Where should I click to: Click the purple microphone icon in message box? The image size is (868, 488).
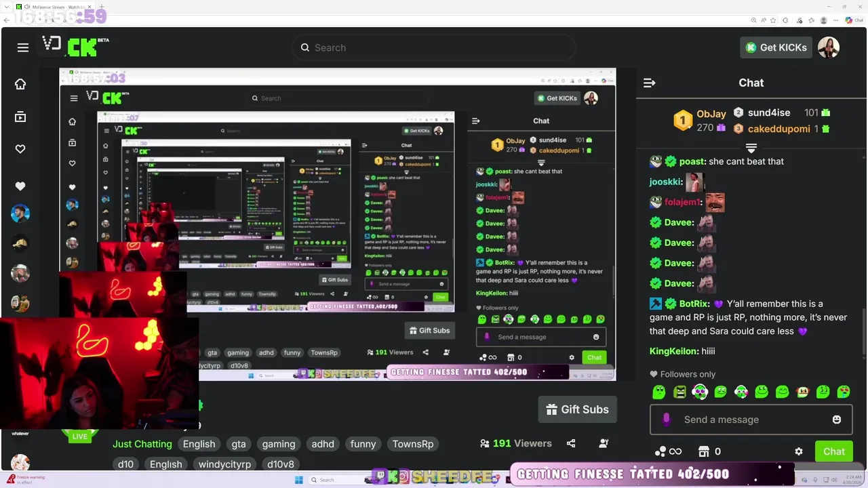click(x=666, y=420)
